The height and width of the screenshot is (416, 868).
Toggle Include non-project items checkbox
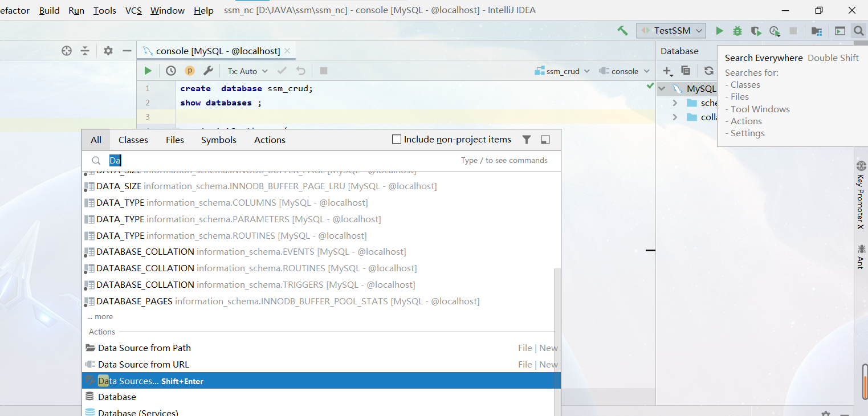click(x=397, y=139)
